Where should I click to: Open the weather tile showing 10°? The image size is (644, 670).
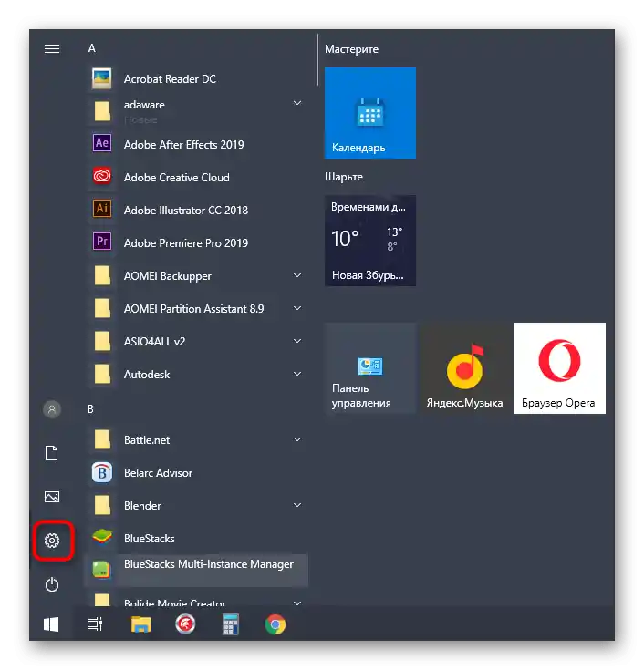pyautogui.click(x=370, y=241)
